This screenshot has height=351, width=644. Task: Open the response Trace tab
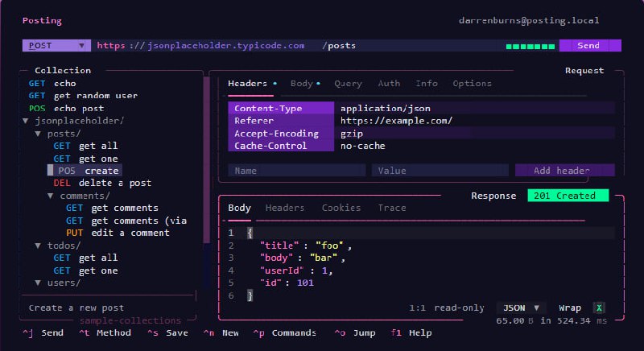392,209
